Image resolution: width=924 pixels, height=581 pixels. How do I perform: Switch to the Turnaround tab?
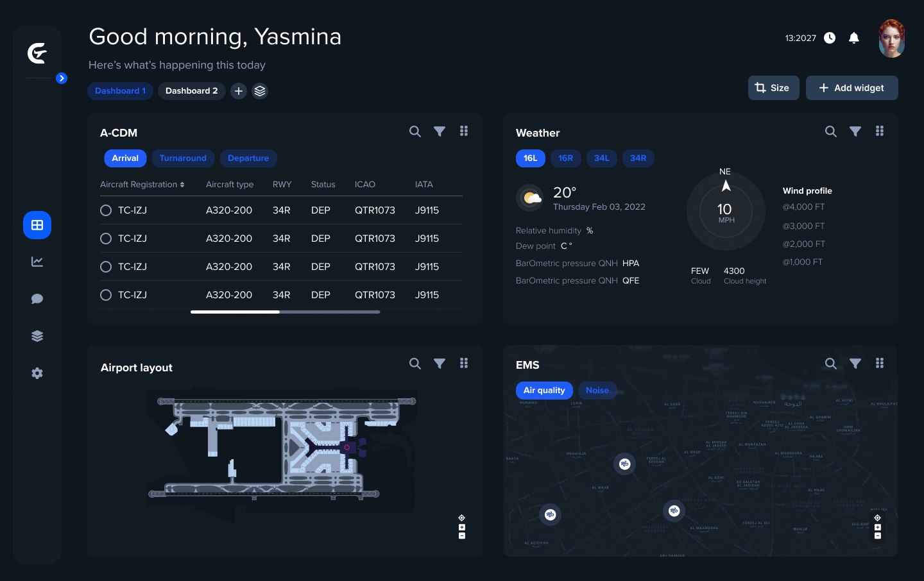point(183,158)
